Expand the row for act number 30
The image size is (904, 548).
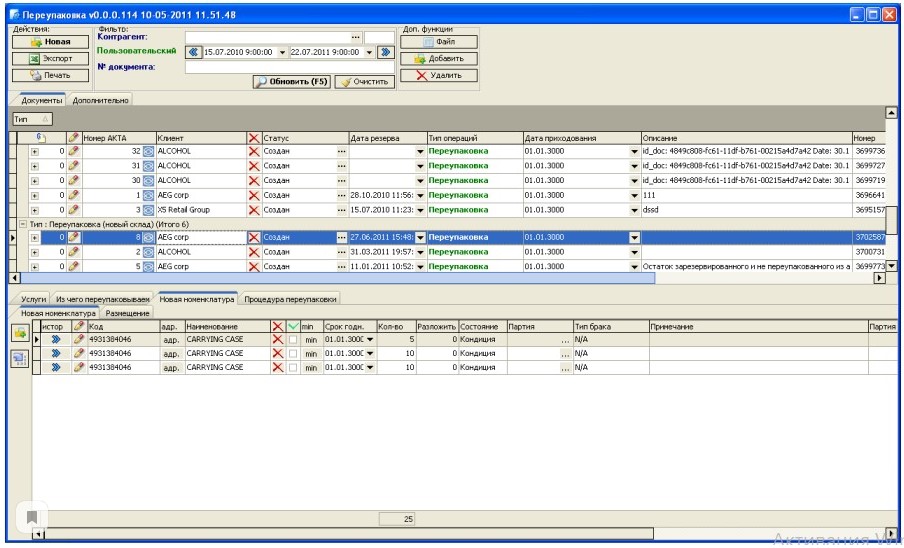[x=35, y=181]
